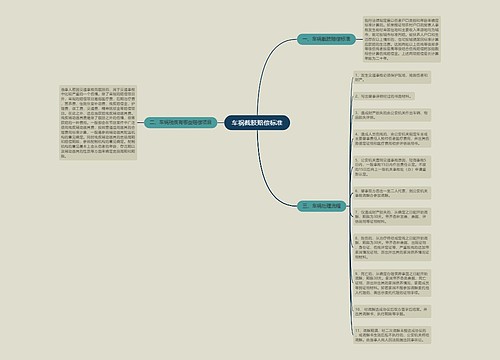Select step note numbered 1
This screenshot has width=500, height=360.
(x=392, y=77)
